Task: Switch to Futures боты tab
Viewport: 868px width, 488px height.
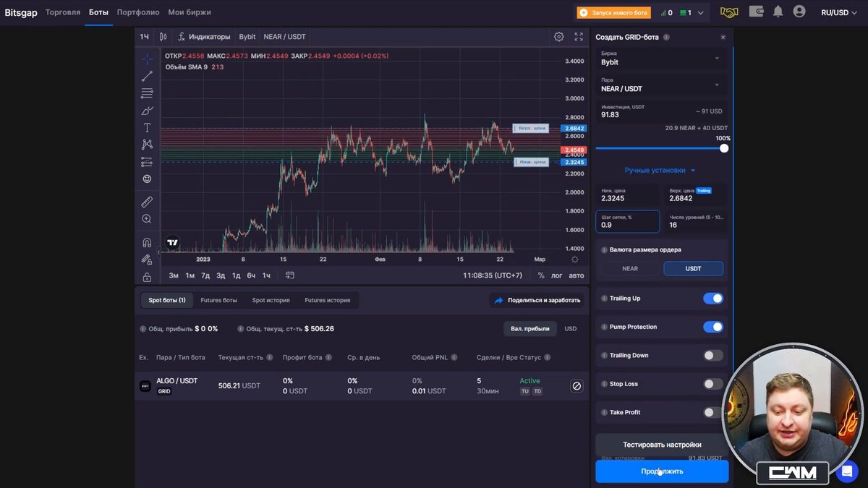Action: coord(218,300)
